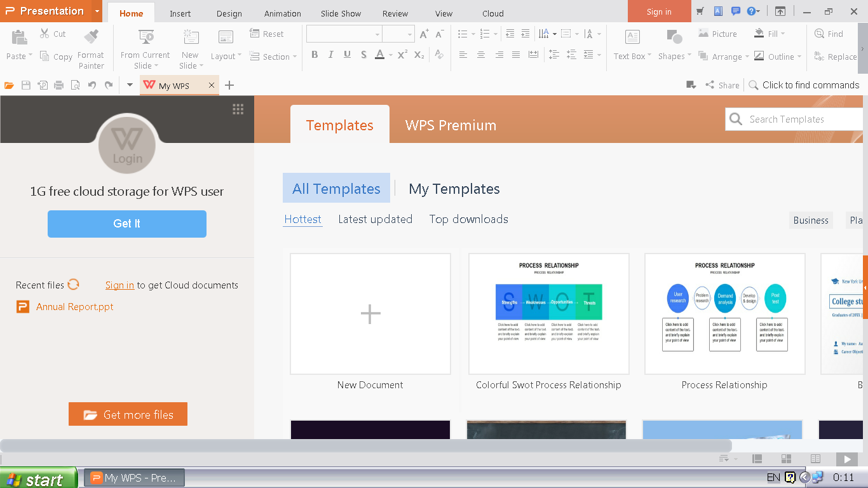The width and height of the screenshot is (868, 488).
Task: Toggle superscript formatting
Action: coord(401,55)
